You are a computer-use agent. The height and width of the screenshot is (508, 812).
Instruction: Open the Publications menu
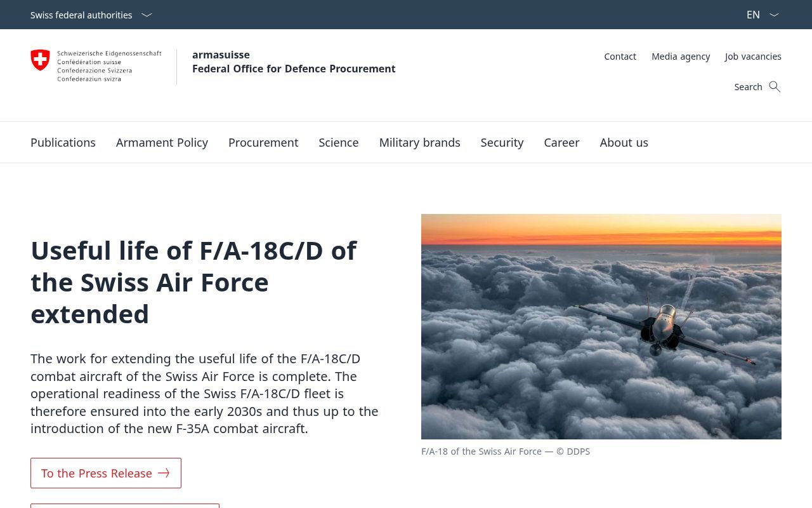(63, 142)
